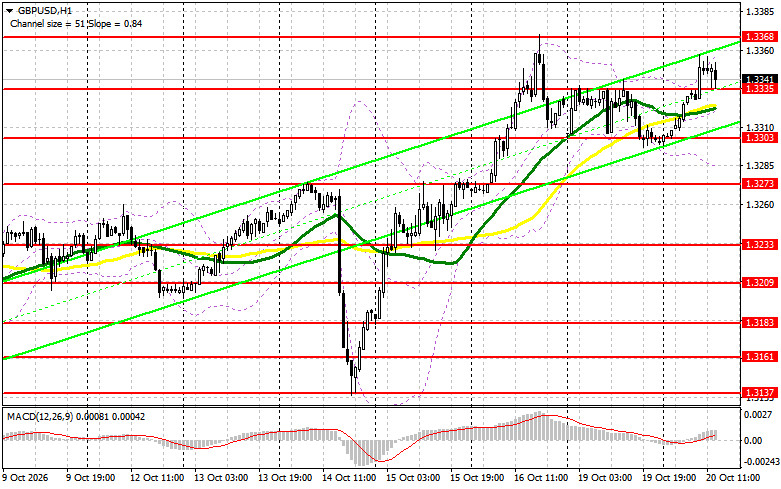
Task: Click the 19 Oct 03:00 time label
Action: click(x=605, y=478)
